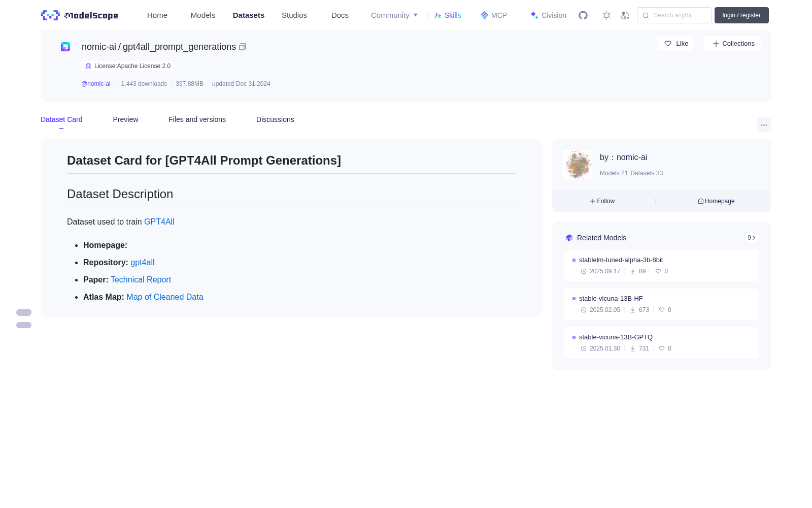
Task: Expand the Community dropdown menu
Action: pyautogui.click(x=394, y=15)
